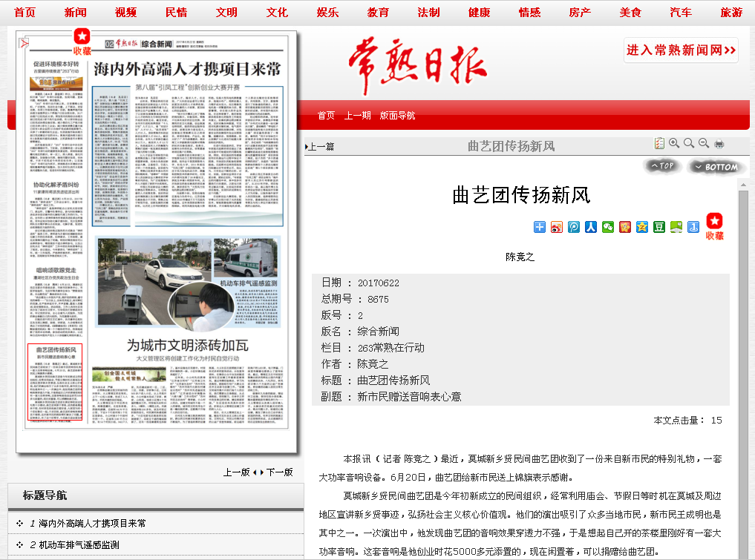
Task: Click the 本文点击量 view counter
Action: coord(687,421)
